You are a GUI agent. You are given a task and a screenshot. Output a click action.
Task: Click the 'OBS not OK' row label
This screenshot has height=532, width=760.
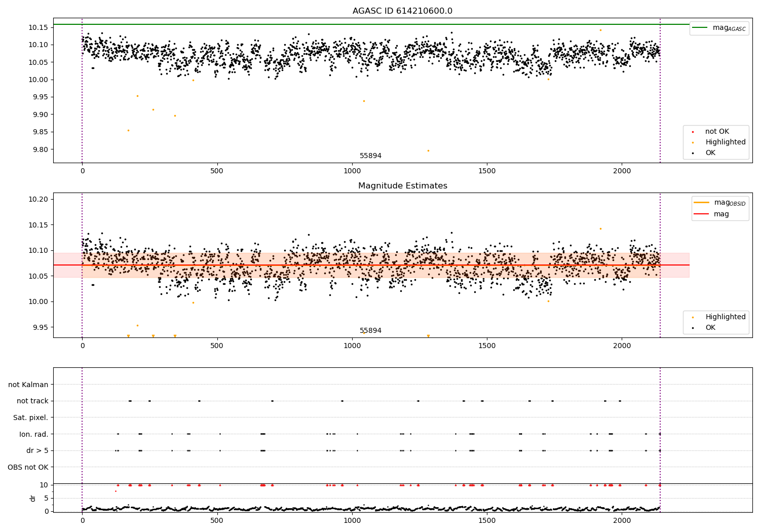(28, 467)
